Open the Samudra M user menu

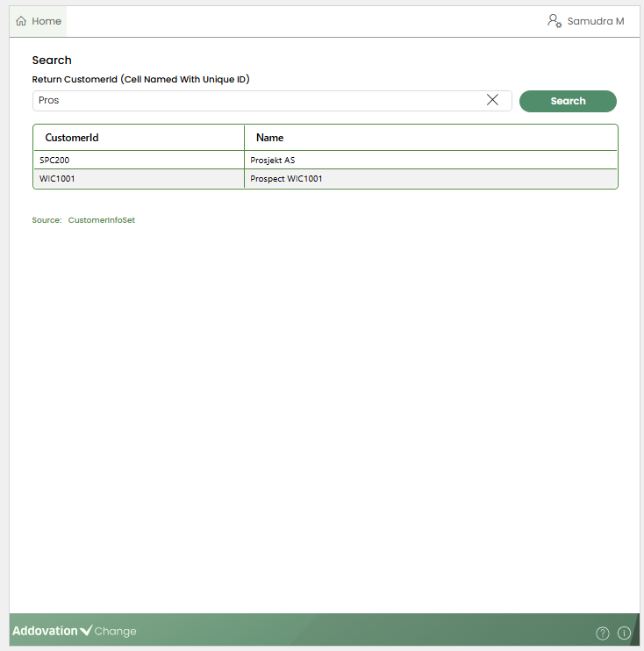pos(596,21)
